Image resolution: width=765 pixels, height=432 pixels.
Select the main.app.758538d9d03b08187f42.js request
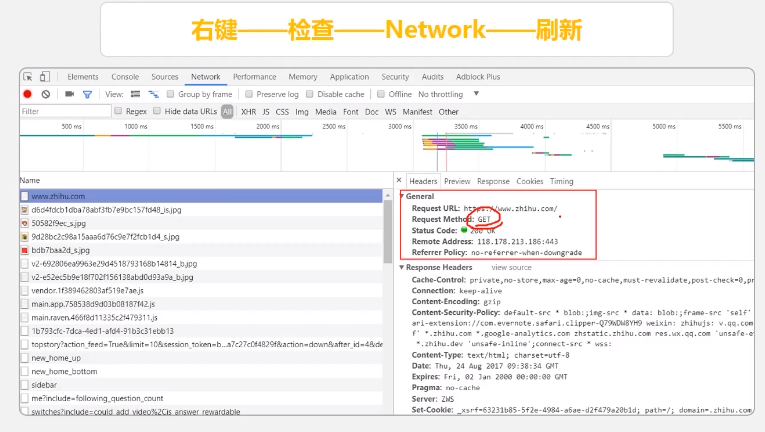click(201, 304)
